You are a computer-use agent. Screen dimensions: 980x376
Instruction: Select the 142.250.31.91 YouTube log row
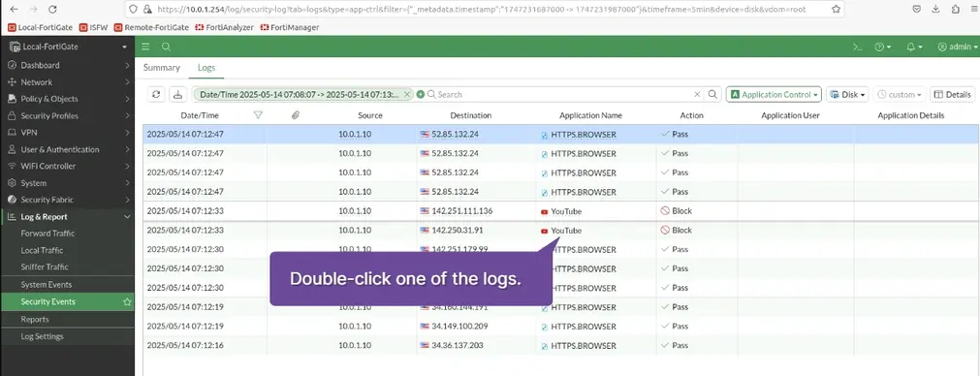point(560,231)
